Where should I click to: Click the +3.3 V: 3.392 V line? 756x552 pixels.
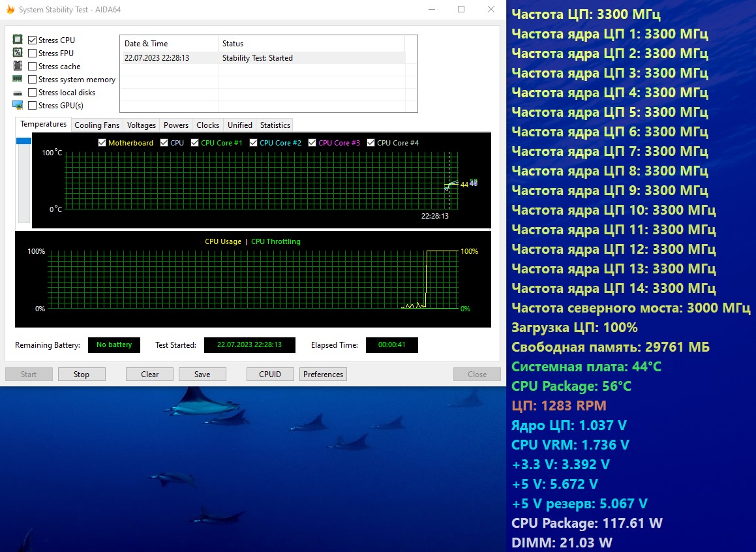tap(561, 465)
